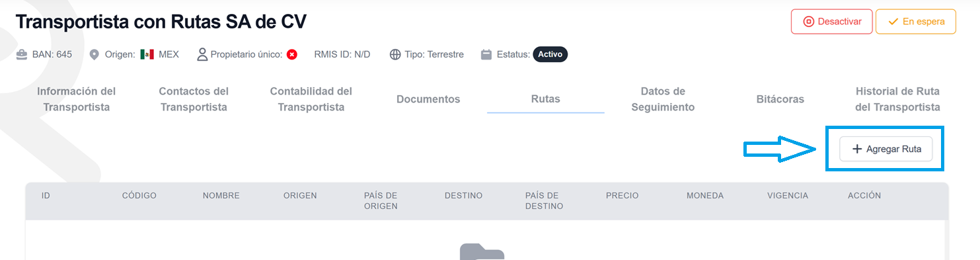
Task: Click the title Transportista con Rutas SA de CV
Action: (x=161, y=22)
